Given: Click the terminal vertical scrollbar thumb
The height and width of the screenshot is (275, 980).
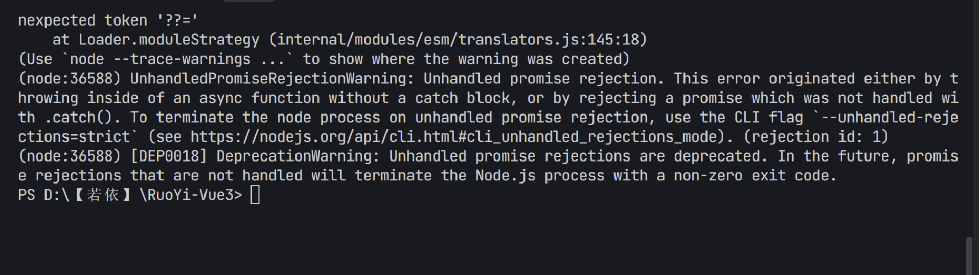Looking at the screenshot, I should click(x=969, y=255).
